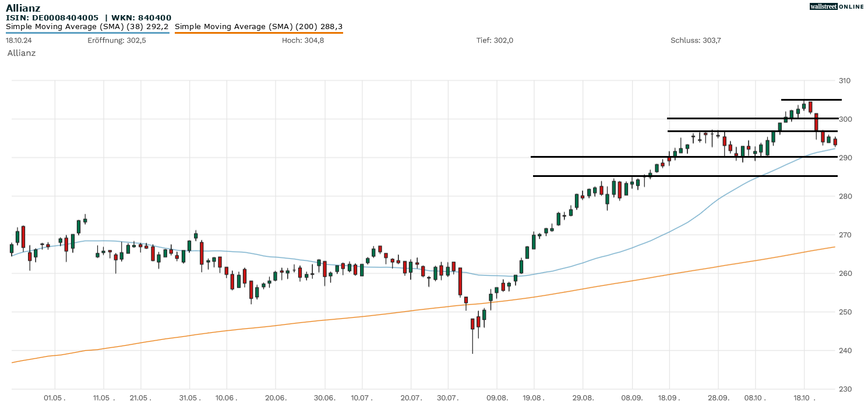
Task: Toggle the SMA (38) legend entry
Action: click(87, 26)
